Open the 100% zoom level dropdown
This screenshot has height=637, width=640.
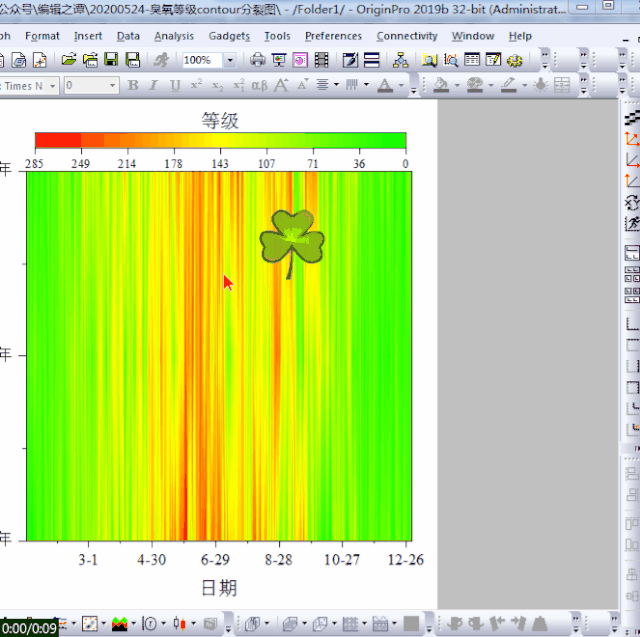pos(230,61)
